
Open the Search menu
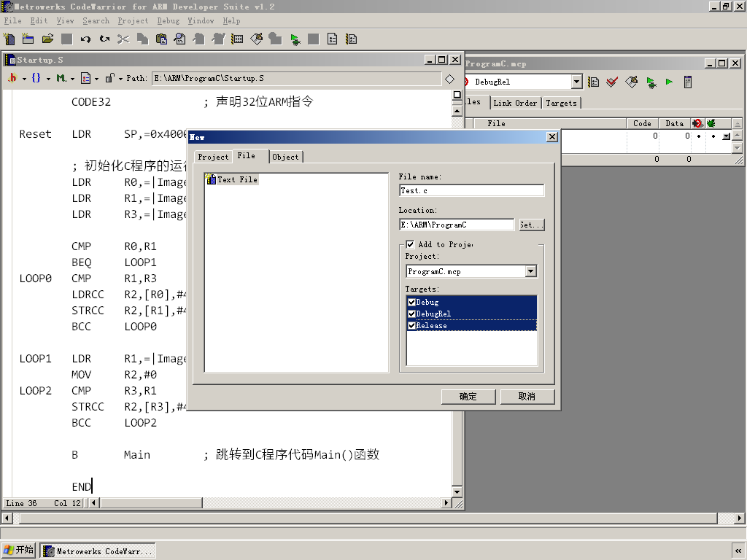coord(96,21)
